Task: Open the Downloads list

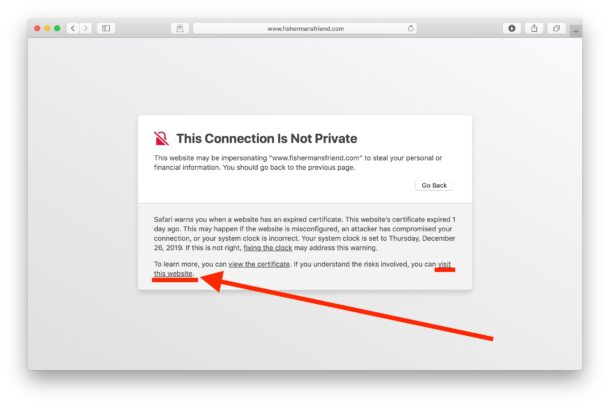Action: pyautogui.click(x=512, y=28)
